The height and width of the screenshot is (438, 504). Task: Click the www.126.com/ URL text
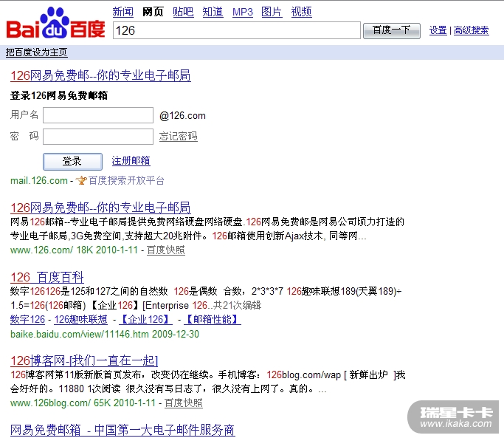42,250
